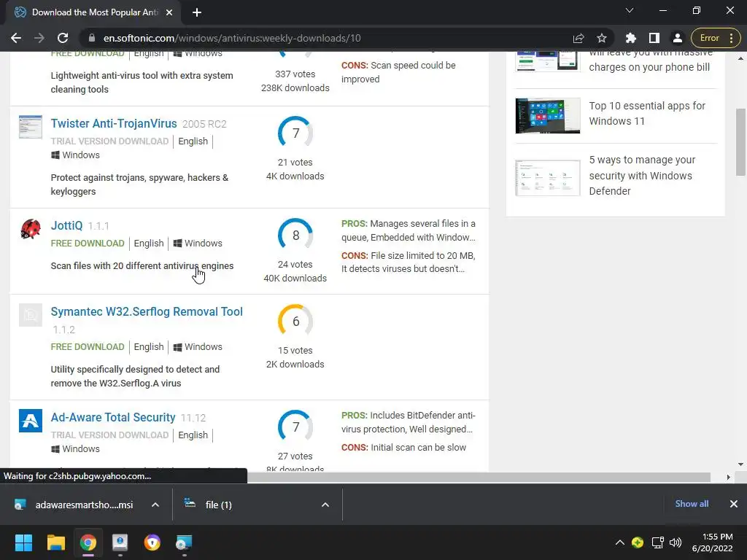This screenshot has height=560, width=747.
Task: Open the file (1) download
Action: (209, 505)
